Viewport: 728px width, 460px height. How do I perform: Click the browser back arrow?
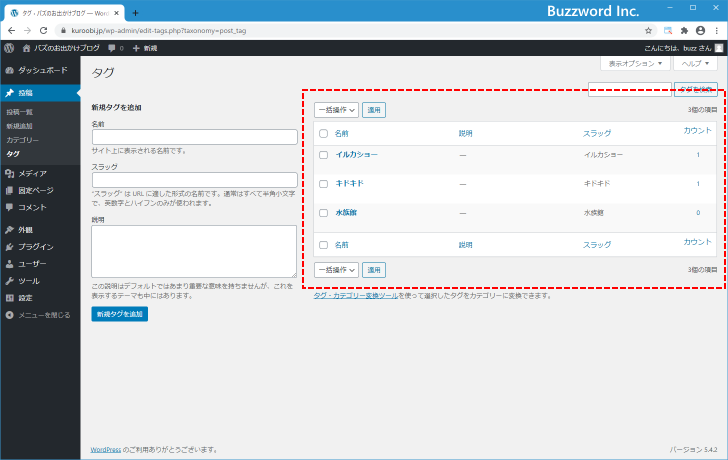[10, 31]
